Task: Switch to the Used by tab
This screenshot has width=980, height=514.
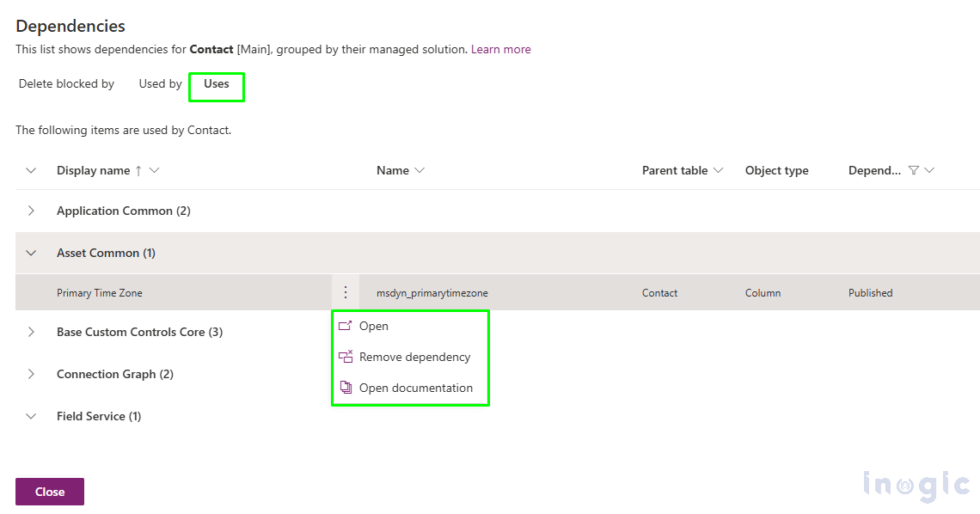Action: click(160, 84)
